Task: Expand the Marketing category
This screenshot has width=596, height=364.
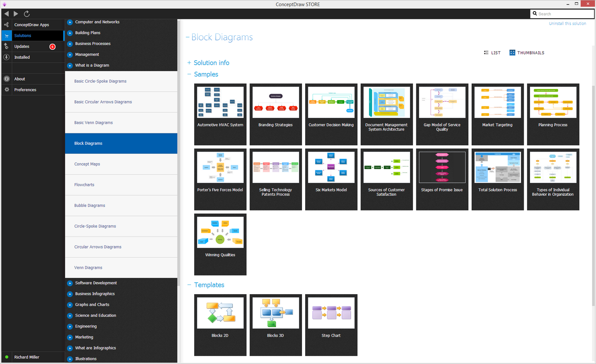Action: pyautogui.click(x=70, y=337)
